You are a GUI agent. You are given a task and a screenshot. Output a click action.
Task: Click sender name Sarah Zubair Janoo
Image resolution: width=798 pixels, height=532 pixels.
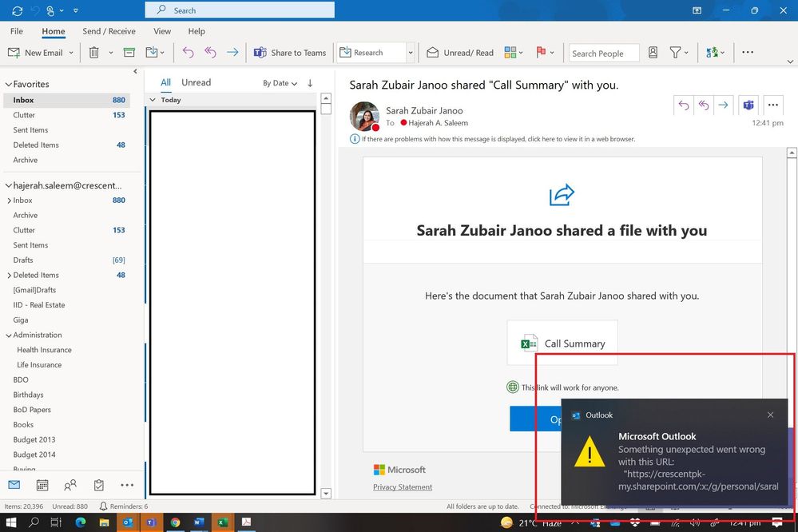pos(424,110)
